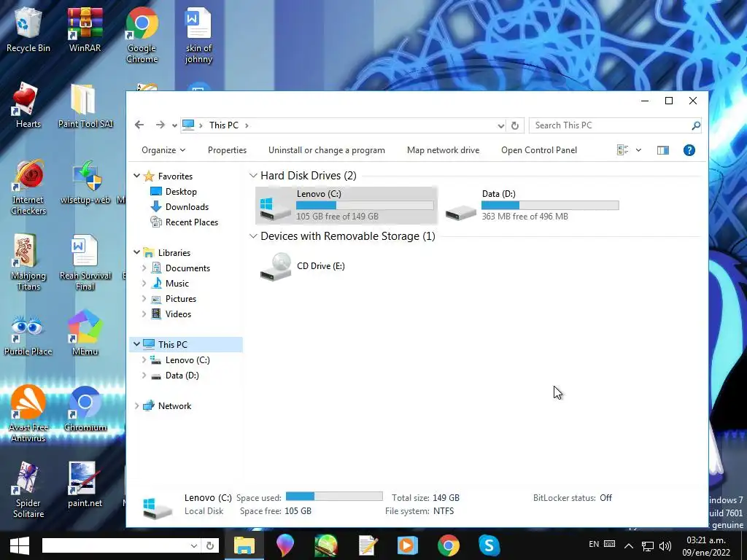Expand the Music library node

click(144, 284)
